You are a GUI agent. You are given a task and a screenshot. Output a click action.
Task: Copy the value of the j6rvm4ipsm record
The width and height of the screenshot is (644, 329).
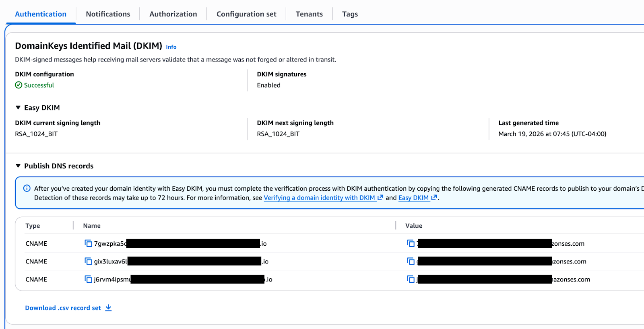point(411,279)
